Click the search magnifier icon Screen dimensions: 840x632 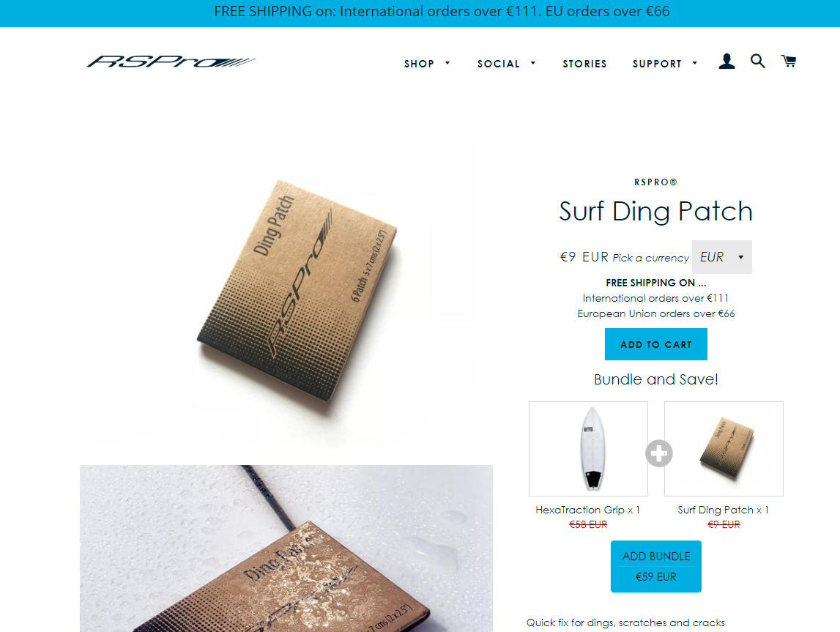(x=757, y=61)
